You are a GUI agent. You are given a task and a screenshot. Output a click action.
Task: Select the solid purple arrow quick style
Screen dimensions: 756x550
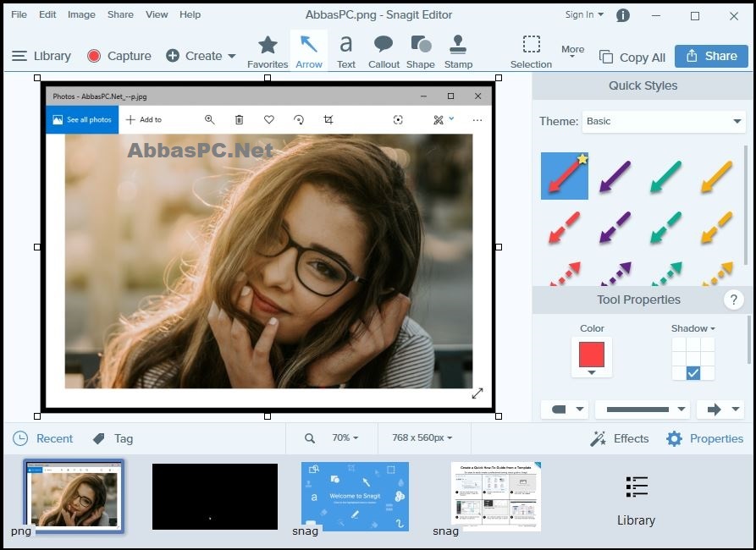coord(615,177)
